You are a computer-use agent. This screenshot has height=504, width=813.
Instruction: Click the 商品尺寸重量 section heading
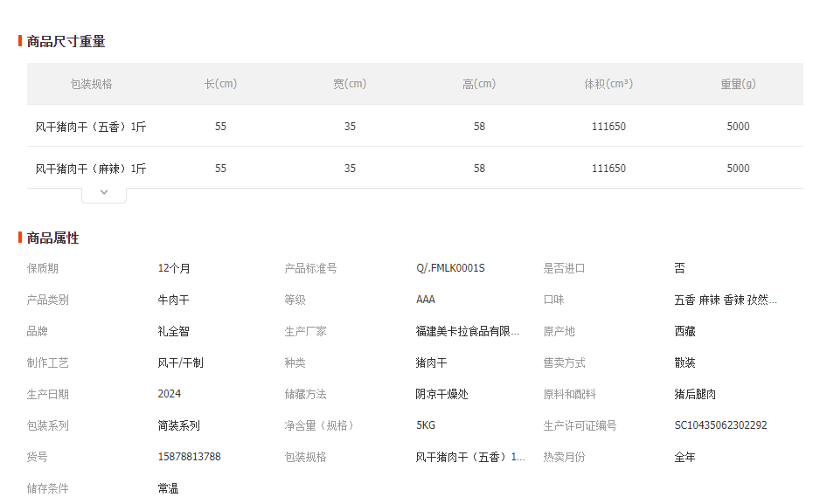(x=66, y=41)
